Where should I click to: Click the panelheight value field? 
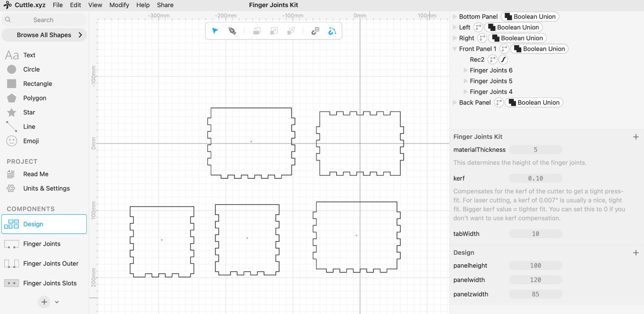535,265
